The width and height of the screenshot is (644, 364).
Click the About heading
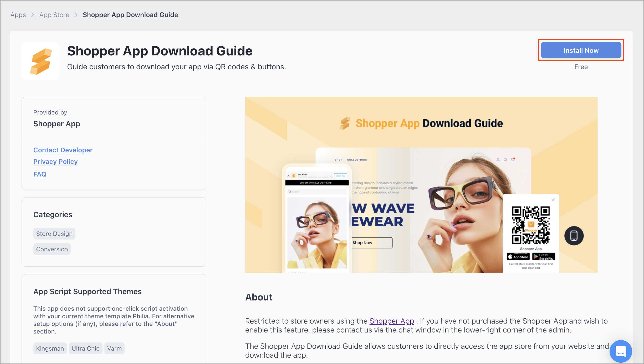[259, 297]
